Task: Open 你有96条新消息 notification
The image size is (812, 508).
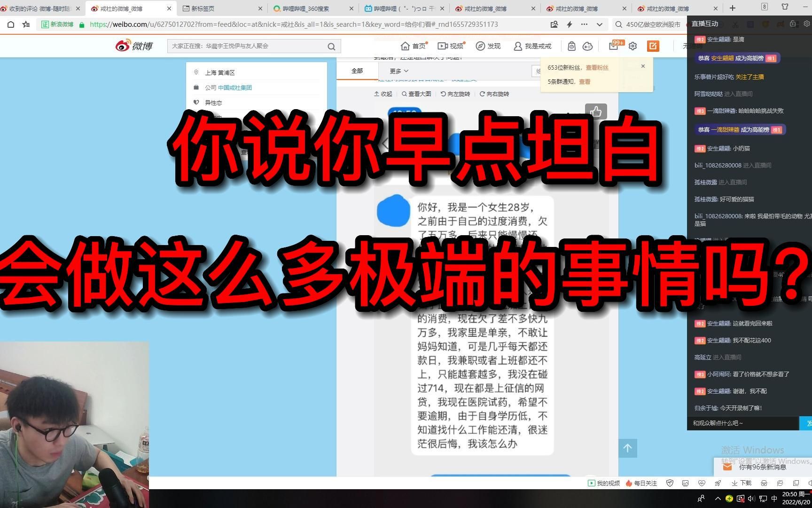Action: click(763, 467)
